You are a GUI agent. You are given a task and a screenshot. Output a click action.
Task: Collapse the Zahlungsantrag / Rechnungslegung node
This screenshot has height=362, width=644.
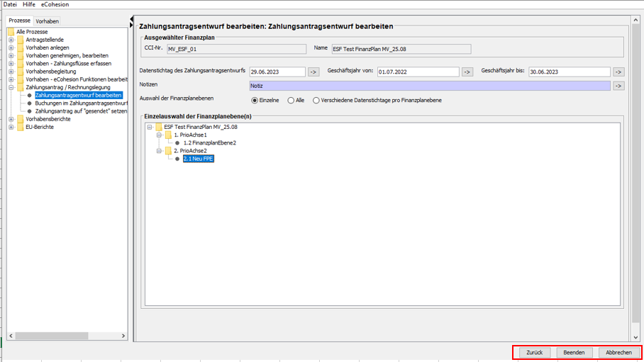(11, 87)
